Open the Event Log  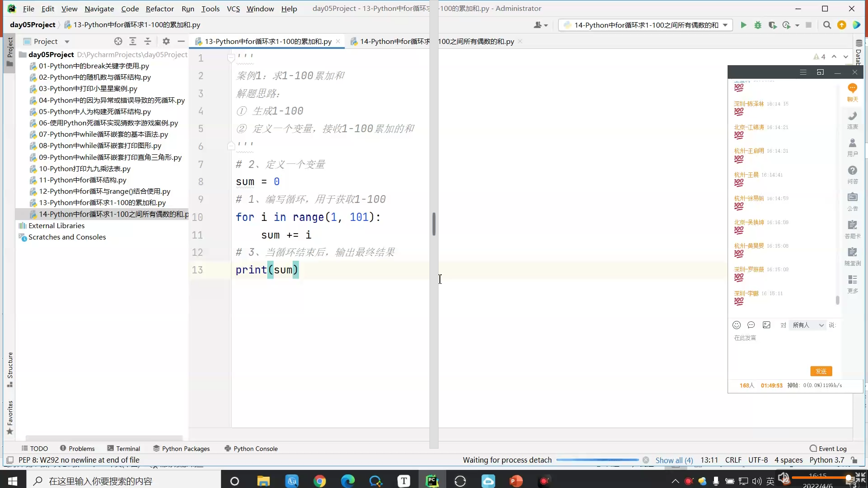coord(828,449)
